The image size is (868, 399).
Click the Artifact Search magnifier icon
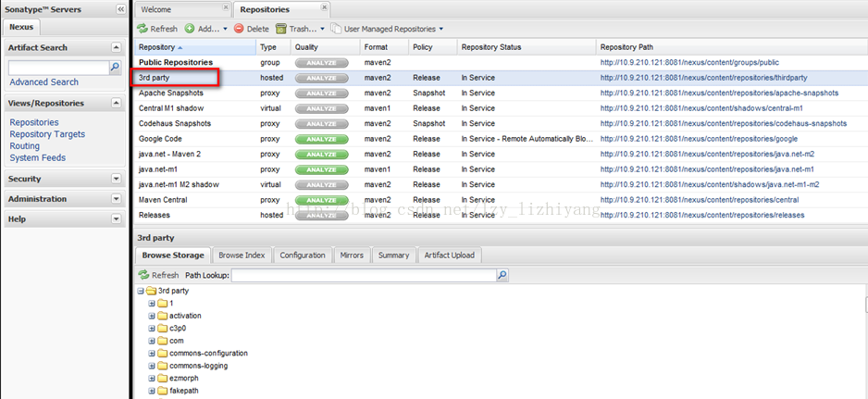[x=115, y=68]
